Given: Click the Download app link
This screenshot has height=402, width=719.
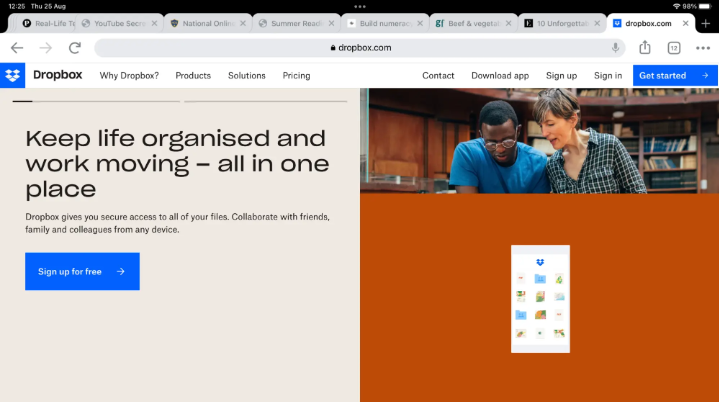Looking at the screenshot, I should tap(500, 76).
